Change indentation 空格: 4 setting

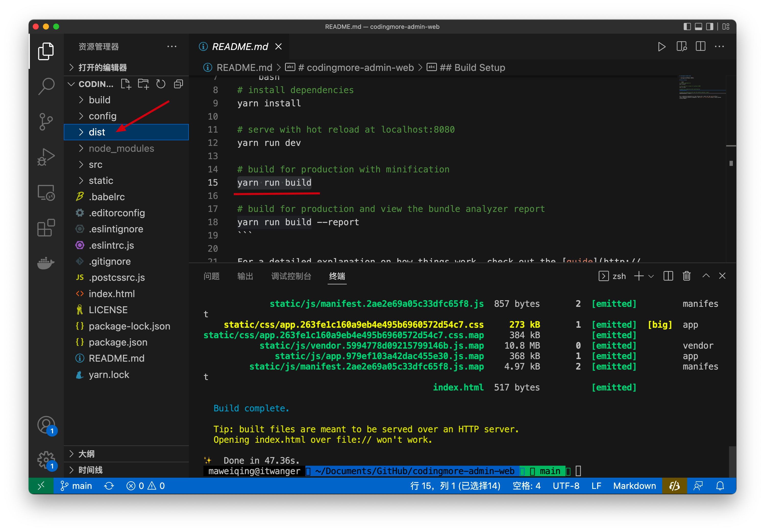[526, 486]
